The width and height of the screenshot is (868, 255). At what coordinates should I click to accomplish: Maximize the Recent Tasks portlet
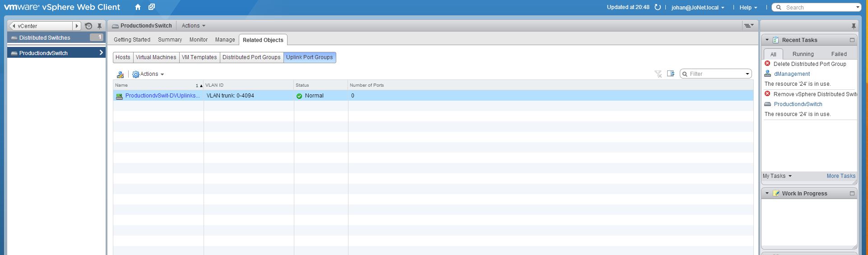point(852,40)
